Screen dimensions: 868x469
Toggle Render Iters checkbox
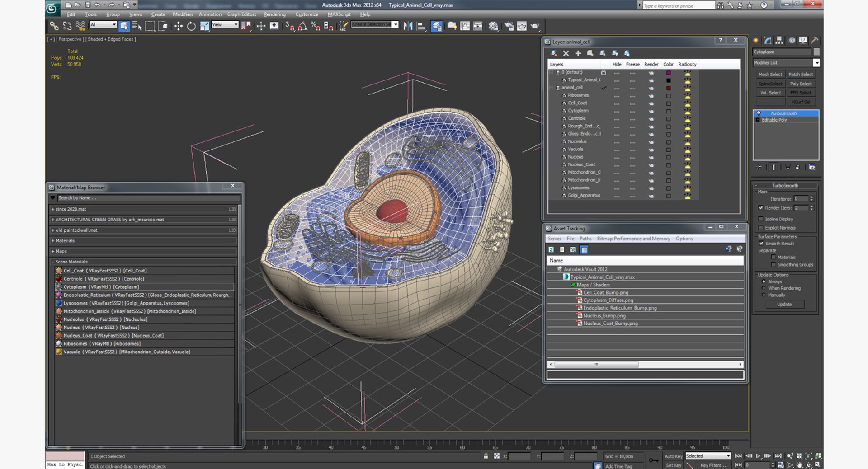pyautogui.click(x=761, y=208)
